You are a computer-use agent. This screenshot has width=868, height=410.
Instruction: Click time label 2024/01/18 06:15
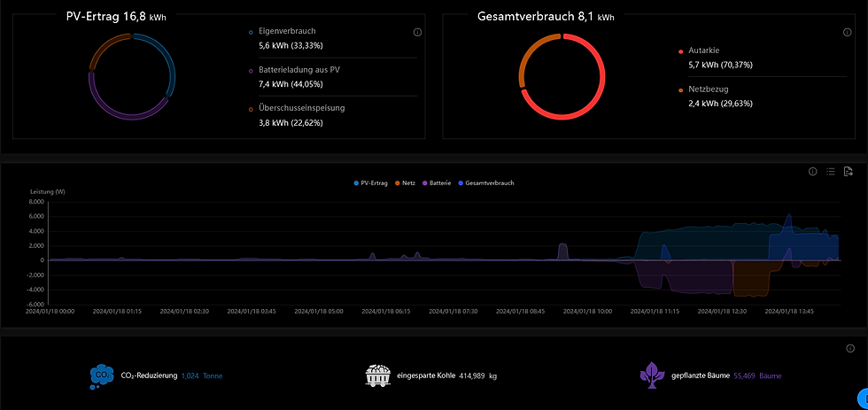386,312
